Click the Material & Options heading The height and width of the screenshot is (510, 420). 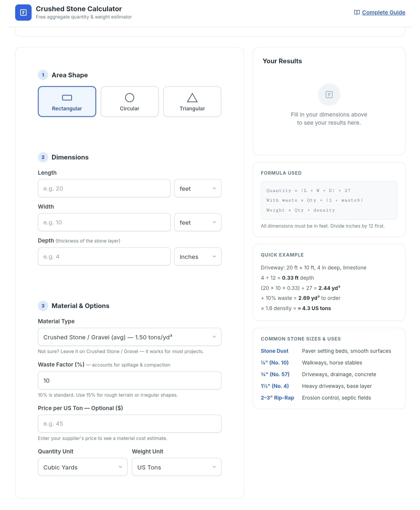80,306
